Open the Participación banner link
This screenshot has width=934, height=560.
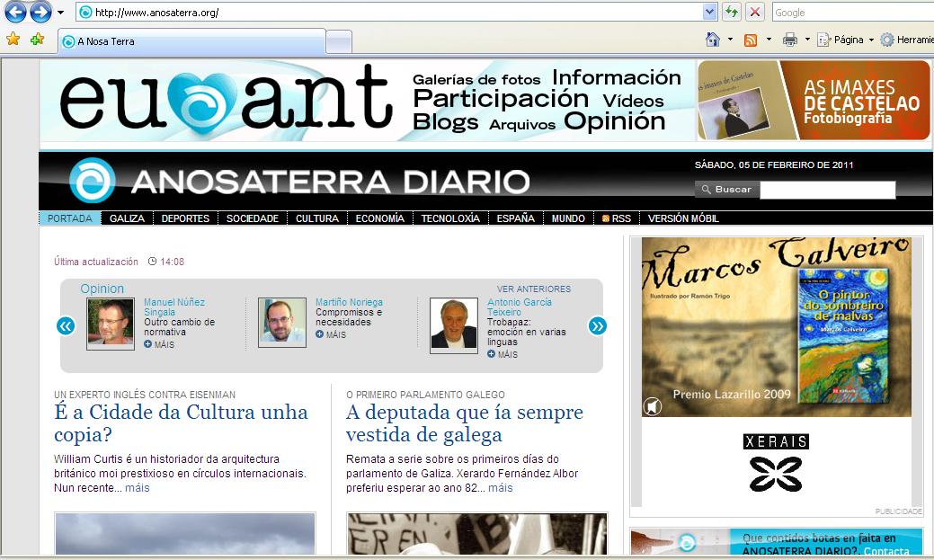pyautogui.click(x=501, y=100)
